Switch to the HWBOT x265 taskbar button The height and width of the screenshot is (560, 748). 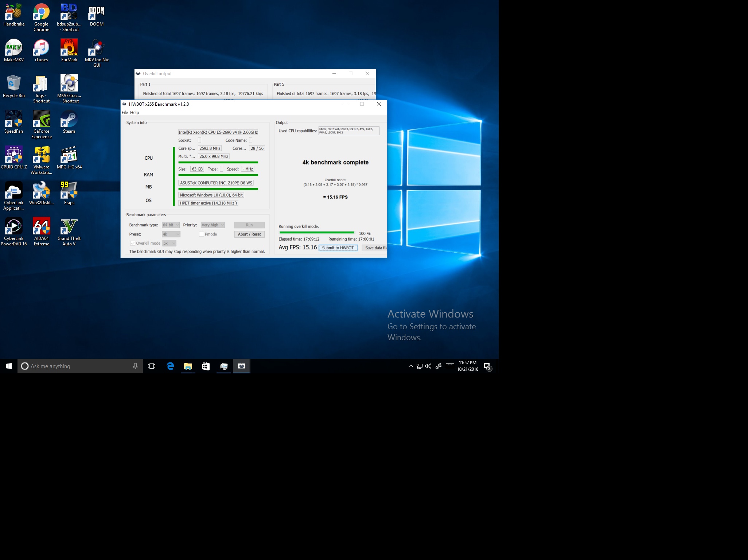pos(242,366)
